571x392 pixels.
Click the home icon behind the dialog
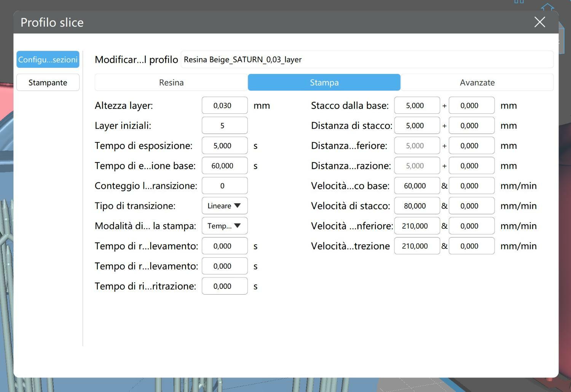[x=547, y=6]
